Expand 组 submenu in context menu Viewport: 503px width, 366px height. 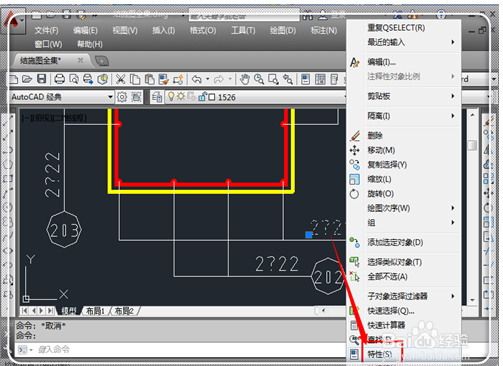(x=412, y=223)
